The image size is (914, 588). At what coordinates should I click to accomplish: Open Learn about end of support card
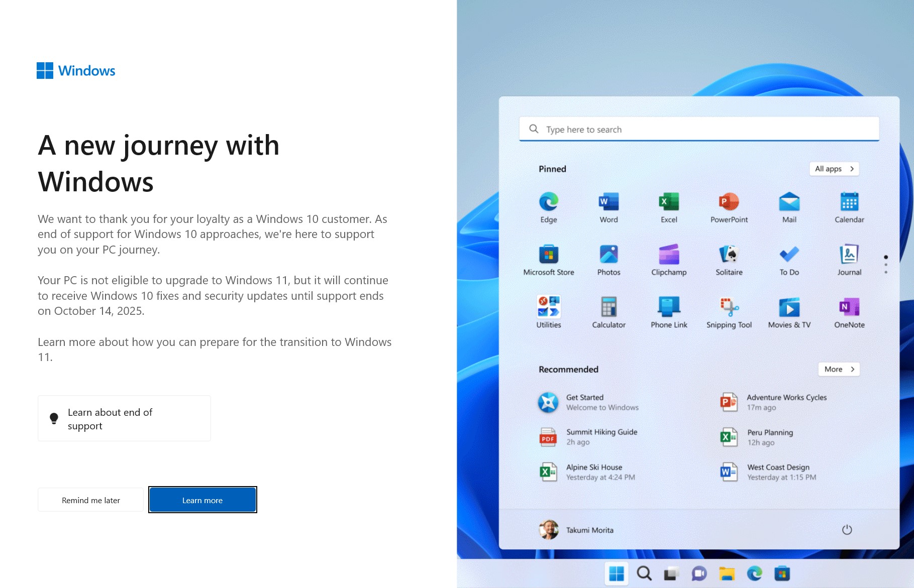(x=124, y=418)
